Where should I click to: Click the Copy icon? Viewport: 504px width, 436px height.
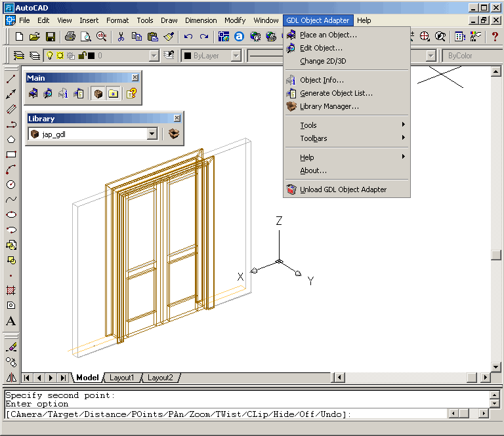pos(136,37)
